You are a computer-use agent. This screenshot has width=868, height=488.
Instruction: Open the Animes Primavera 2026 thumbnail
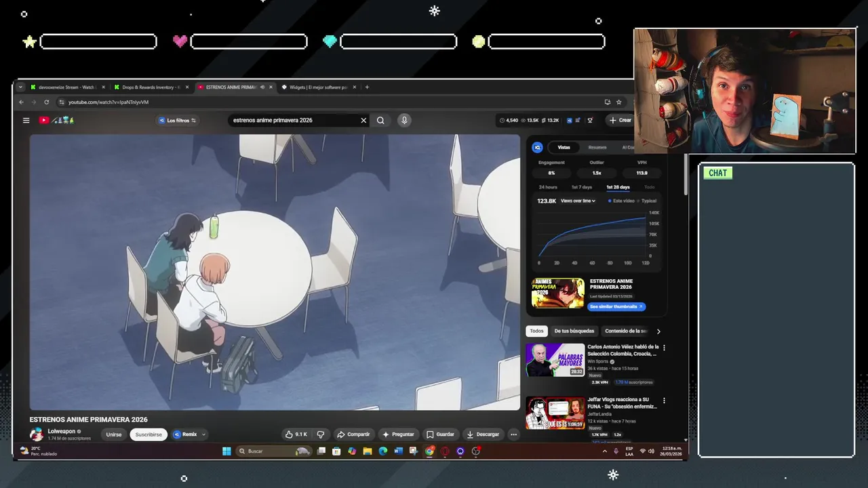point(558,293)
